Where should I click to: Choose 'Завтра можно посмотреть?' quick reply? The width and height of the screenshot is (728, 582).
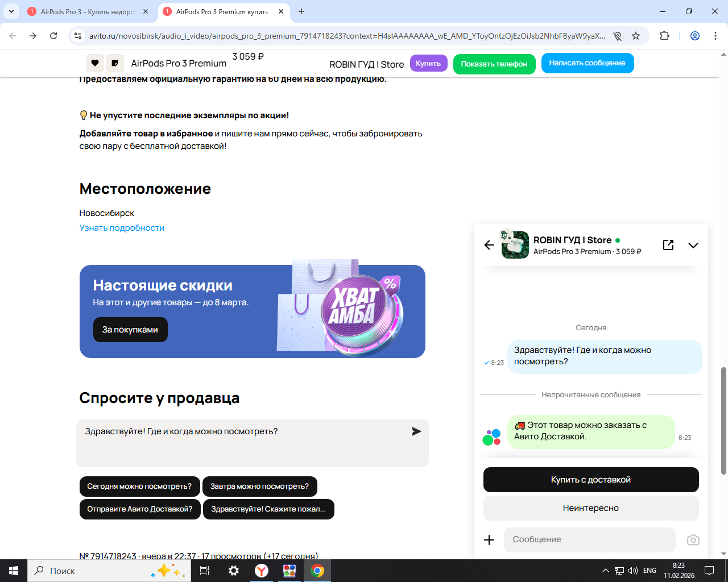(x=259, y=487)
